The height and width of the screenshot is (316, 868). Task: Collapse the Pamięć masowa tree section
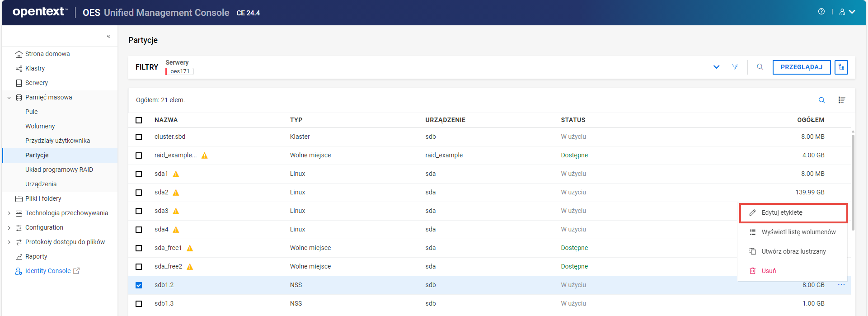(x=9, y=98)
